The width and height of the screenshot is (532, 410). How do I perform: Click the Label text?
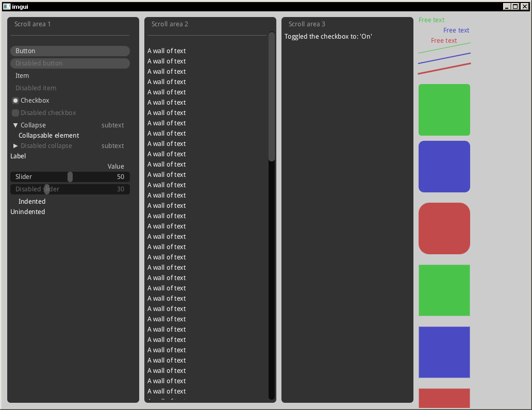pyautogui.click(x=18, y=156)
